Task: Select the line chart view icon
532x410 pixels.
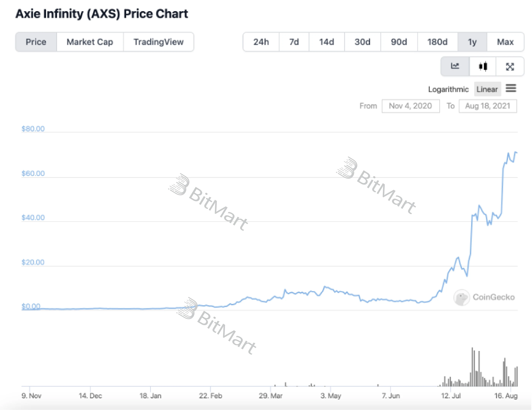Action: click(455, 66)
